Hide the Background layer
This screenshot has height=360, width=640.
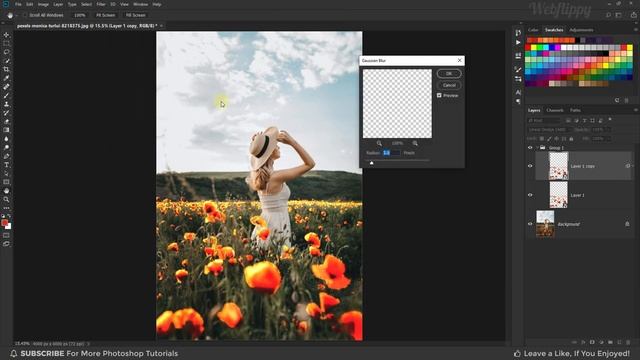[530, 224]
